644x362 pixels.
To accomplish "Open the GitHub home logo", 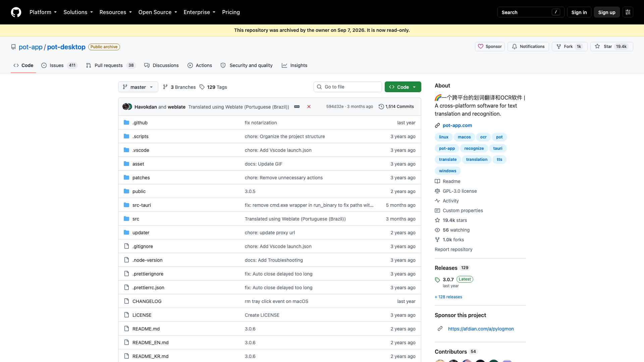I will [16, 12].
